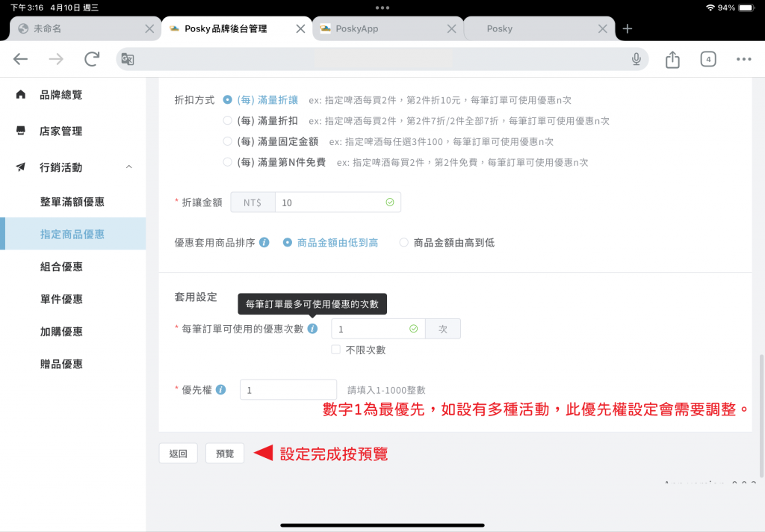Screen dimensions: 765x532
Task: Open the browser three-dot more menu
Action: point(743,59)
